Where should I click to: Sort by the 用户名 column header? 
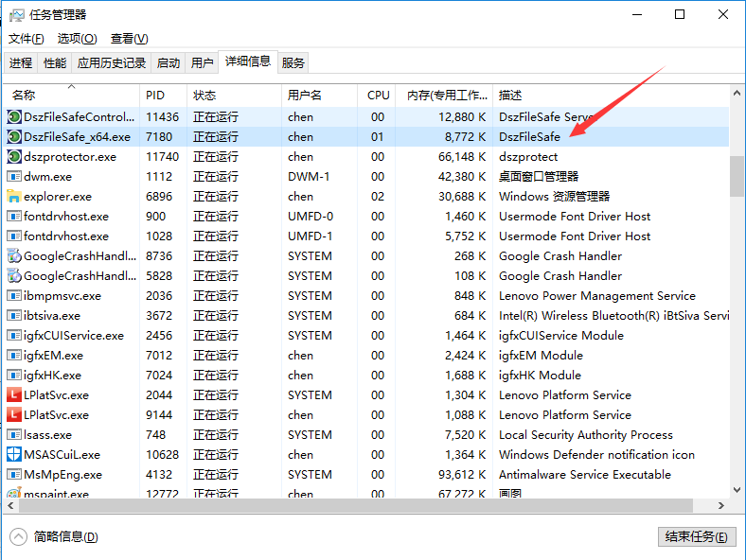point(319,96)
